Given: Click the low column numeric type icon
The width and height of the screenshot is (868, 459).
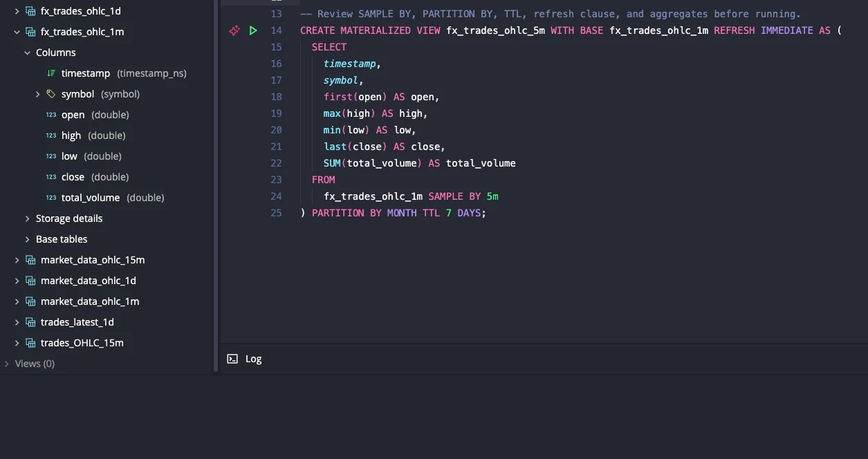Looking at the screenshot, I should click(51, 156).
